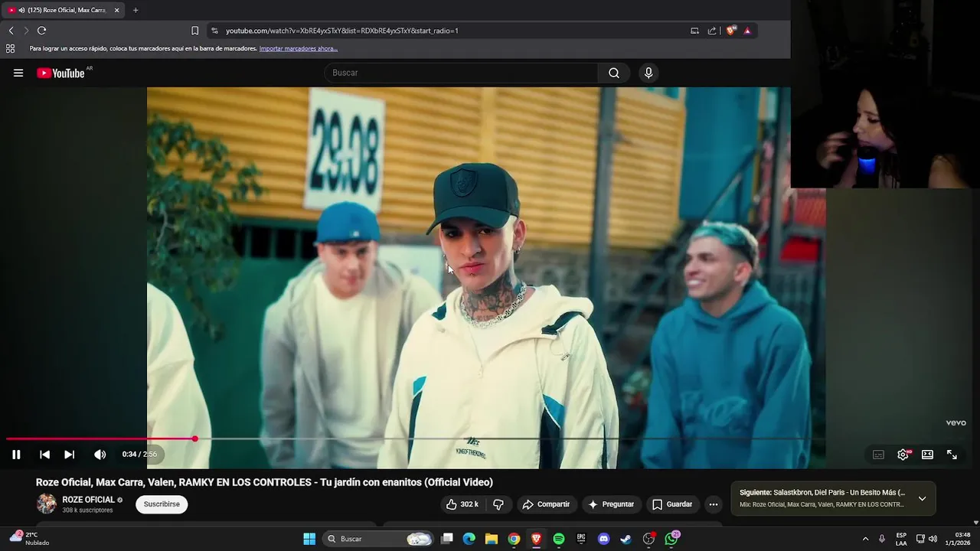Open WhatsApp from taskbar

[671, 539]
